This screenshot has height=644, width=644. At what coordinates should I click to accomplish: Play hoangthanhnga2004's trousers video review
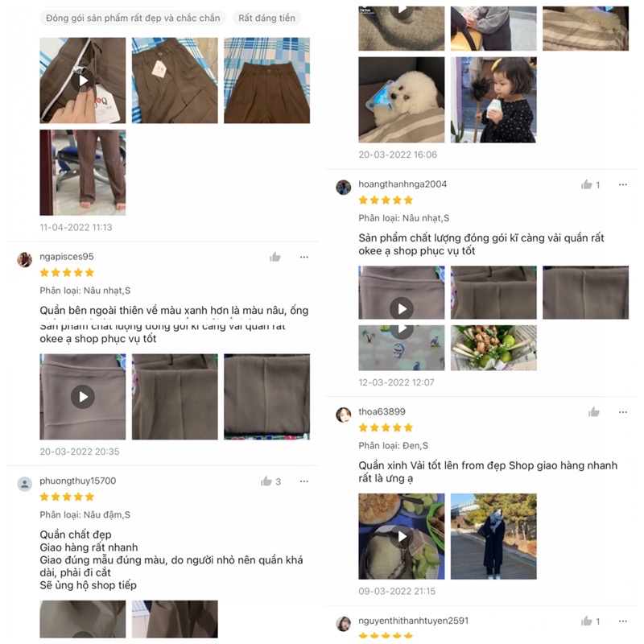tap(401, 309)
